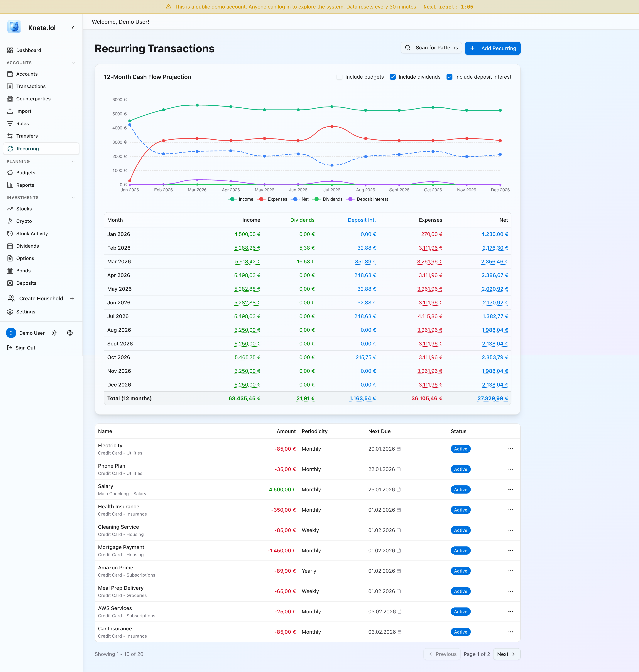This screenshot has width=639, height=672.
Task: Enable the Include budgets checkbox
Action: (340, 77)
